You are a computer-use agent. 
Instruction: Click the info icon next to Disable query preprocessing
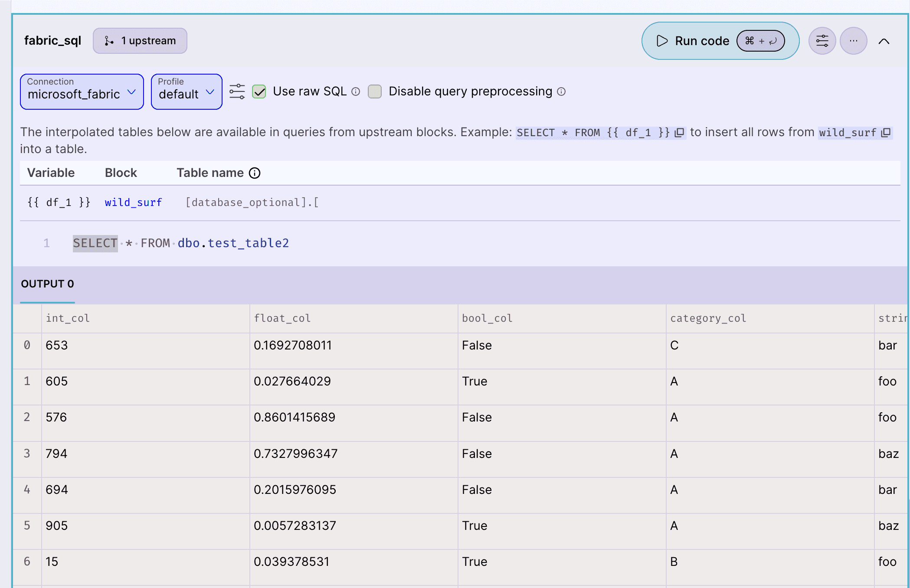[x=561, y=91]
